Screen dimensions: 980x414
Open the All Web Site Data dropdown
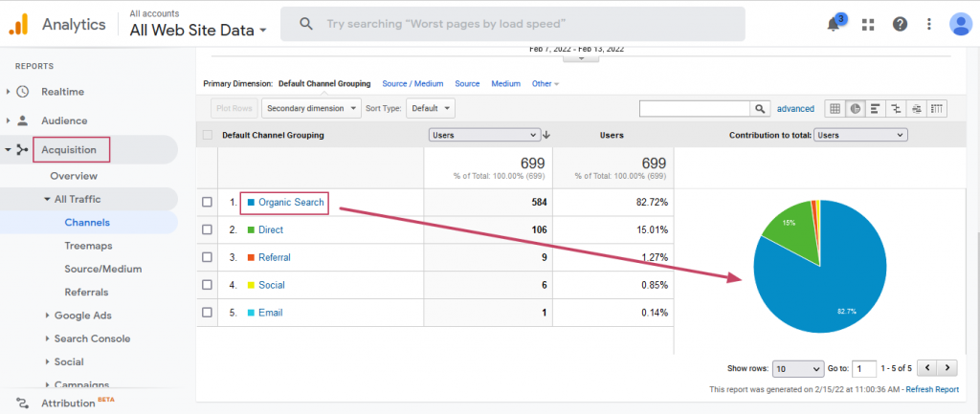click(198, 30)
